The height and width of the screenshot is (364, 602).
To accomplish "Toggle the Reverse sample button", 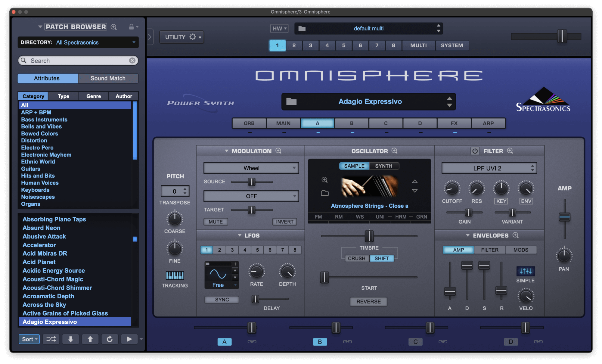I will (368, 301).
